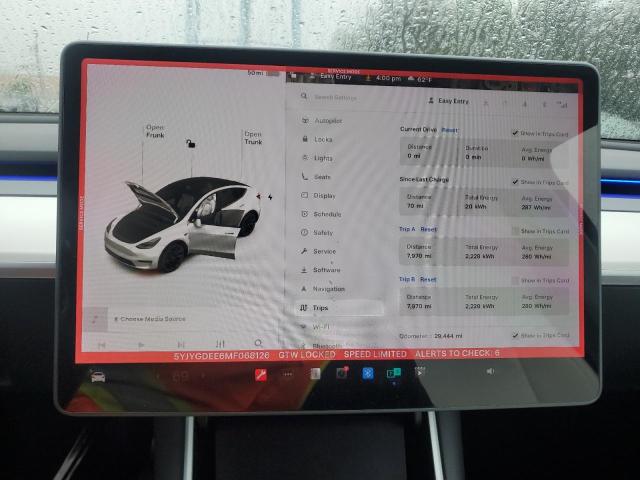Tap the VIN 5YJYGDEE6MF068126 text
This screenshot has height=480, width=640.
(221, 356)
